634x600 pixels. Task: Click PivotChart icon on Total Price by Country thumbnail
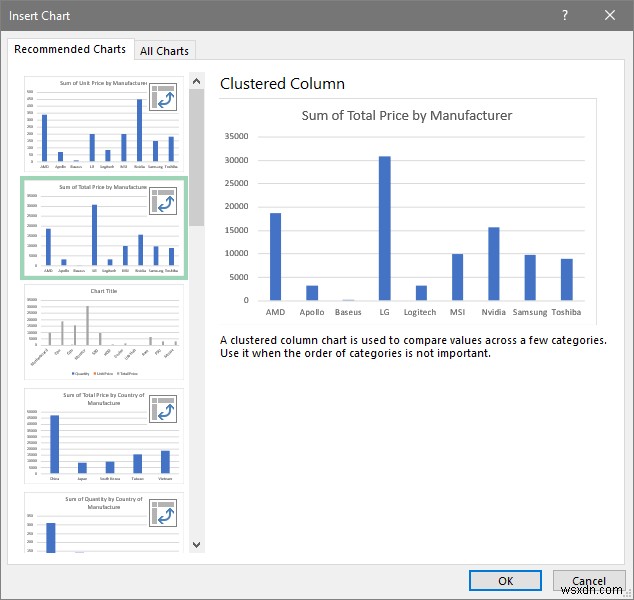(x=163, y=409)
